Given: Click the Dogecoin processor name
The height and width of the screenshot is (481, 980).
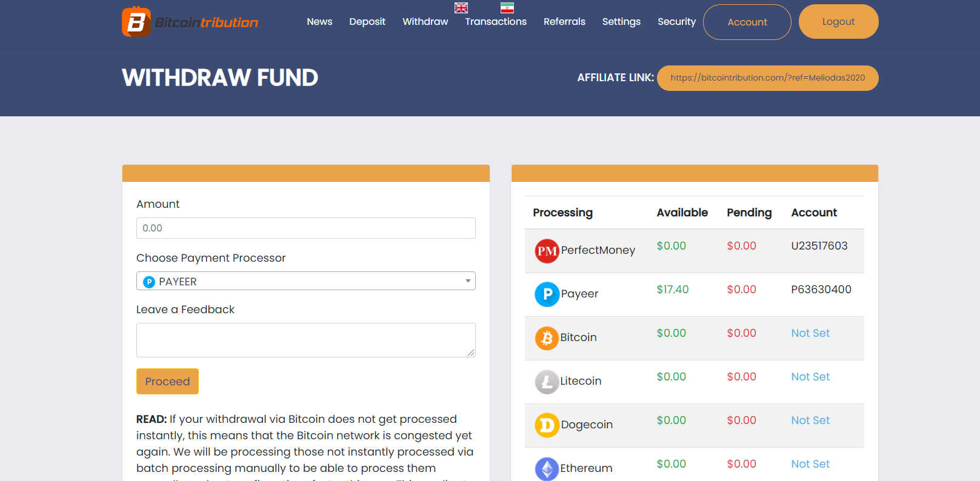Looking at the screenshot, I should point(587,425).
